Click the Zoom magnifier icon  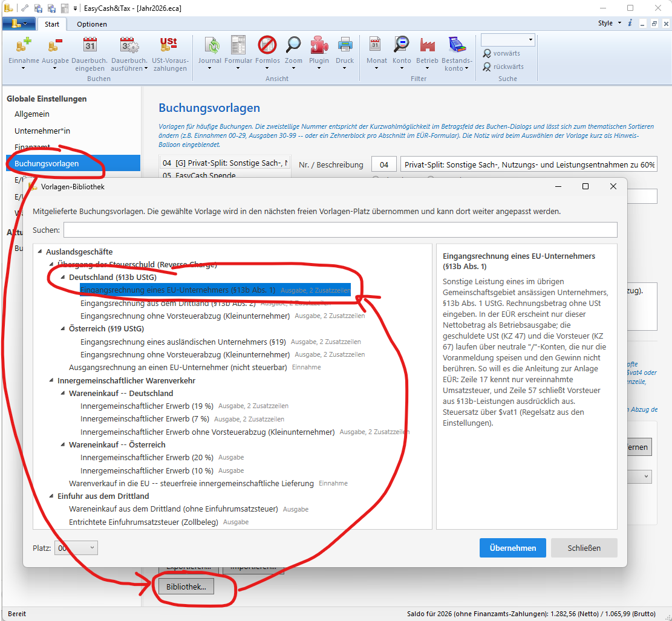tap(293, 45)
